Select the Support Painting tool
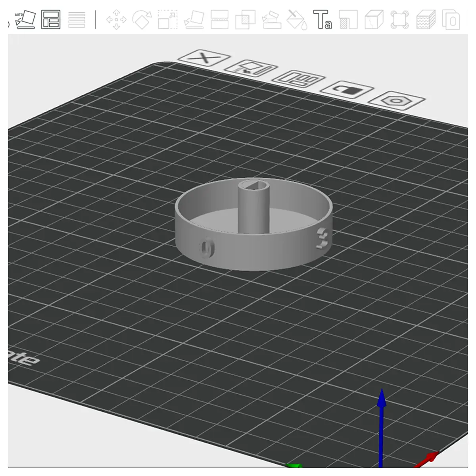This screenshot has height=476, width=476. point(271,20)
